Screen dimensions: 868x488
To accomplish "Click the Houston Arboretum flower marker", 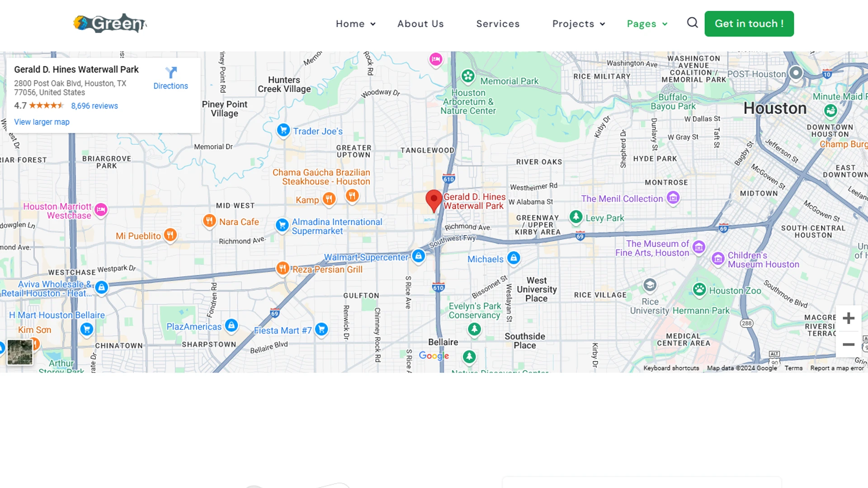I will tap(468, 76).
